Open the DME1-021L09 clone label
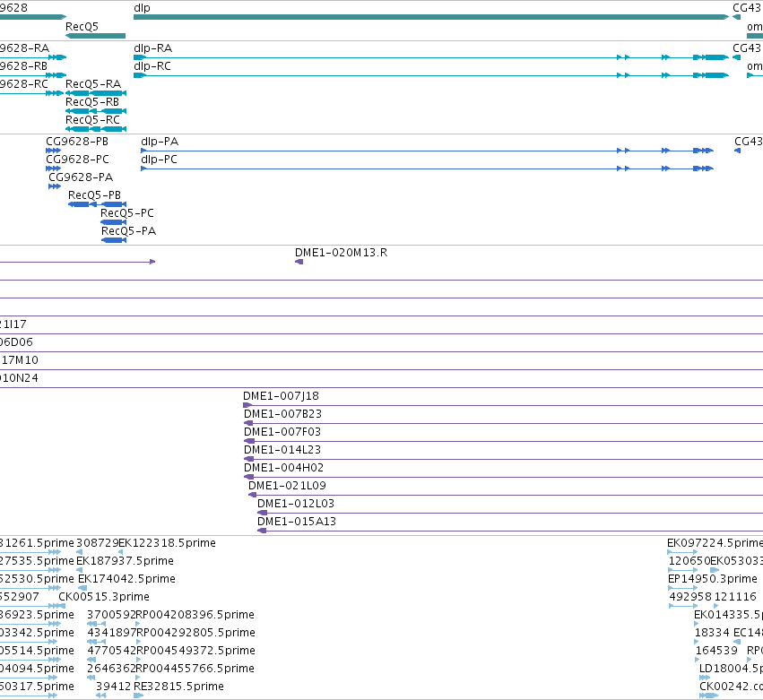The image size is (763, 700). (x=287, y=486)
